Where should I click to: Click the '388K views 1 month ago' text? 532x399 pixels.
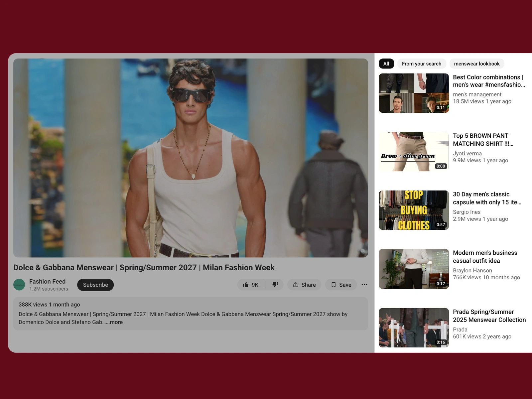49,305
